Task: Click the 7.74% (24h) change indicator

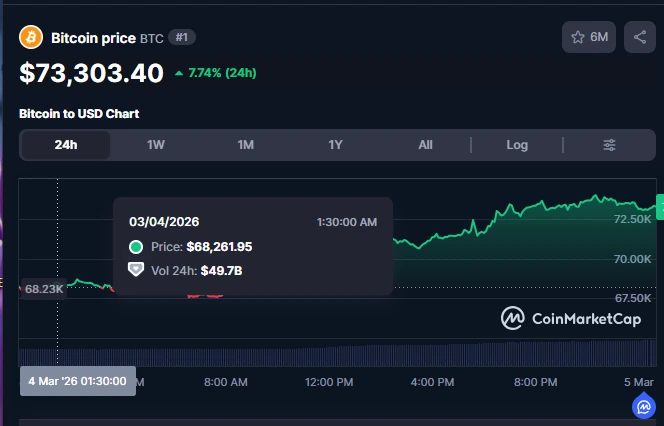Action: tap(218, 73)
